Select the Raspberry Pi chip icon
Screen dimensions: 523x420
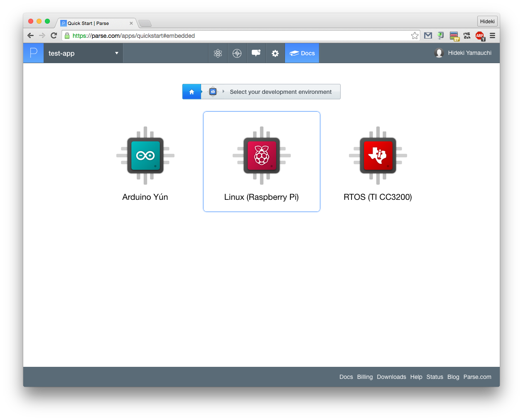click(x=262, y=155)
